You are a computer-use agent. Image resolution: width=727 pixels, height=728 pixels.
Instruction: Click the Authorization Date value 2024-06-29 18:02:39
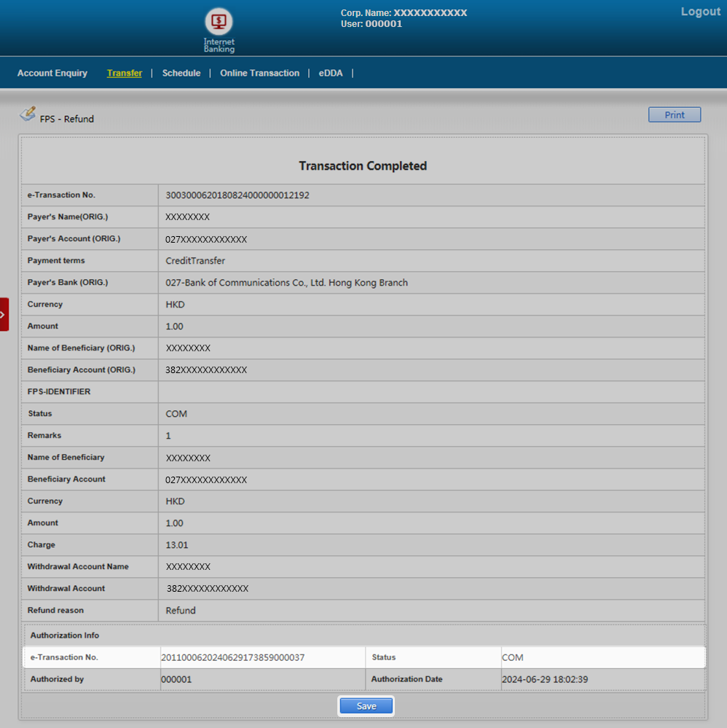(545, 679)
